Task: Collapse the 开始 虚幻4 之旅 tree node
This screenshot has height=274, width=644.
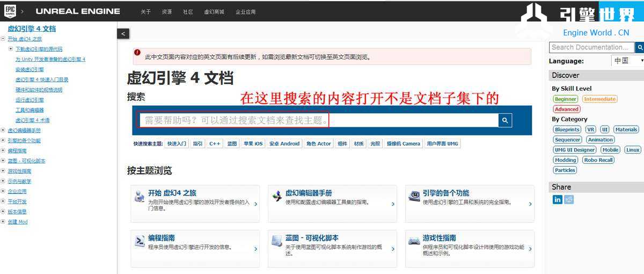Action: click(x=3, y=39)
